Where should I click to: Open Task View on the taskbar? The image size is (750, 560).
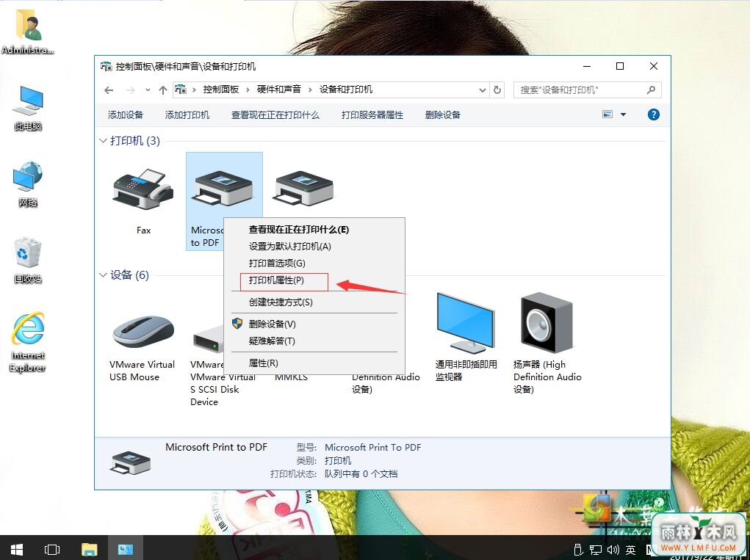coord(51,549)
